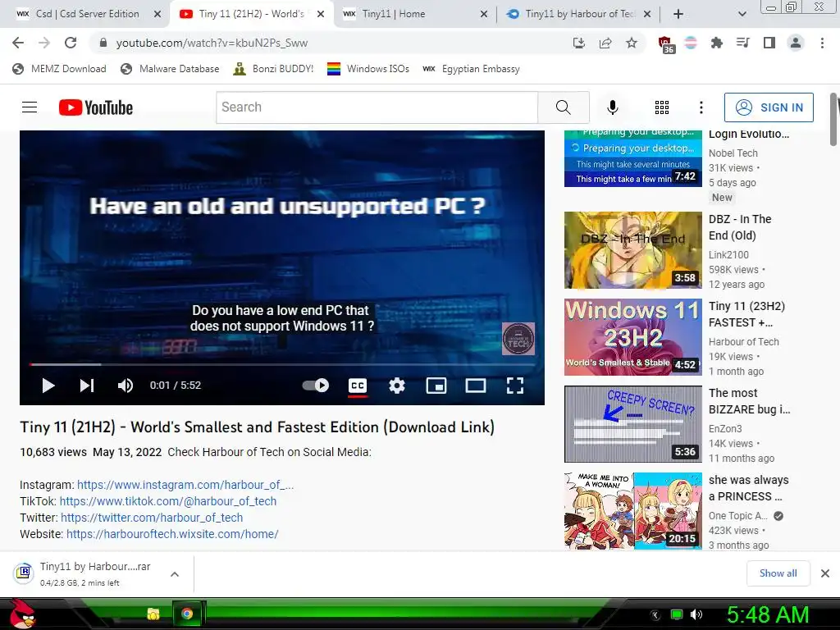Click the address bar URL
Screen dimensions: 840x630
[212, 43]
